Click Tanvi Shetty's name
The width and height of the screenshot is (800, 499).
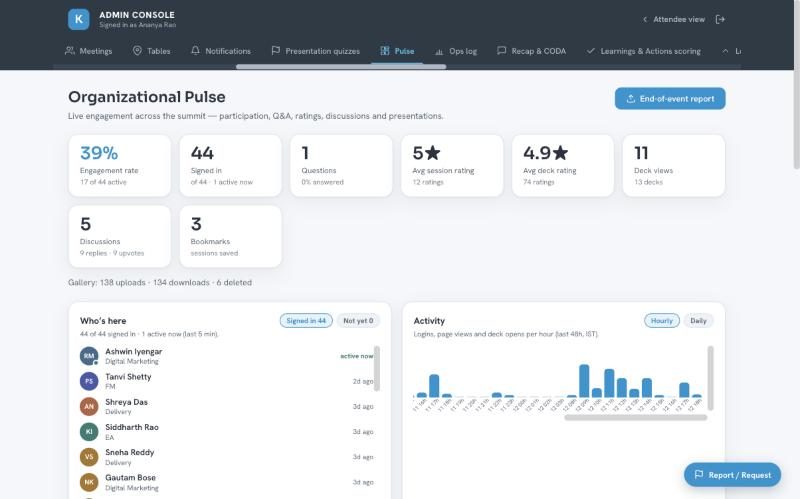128,377
